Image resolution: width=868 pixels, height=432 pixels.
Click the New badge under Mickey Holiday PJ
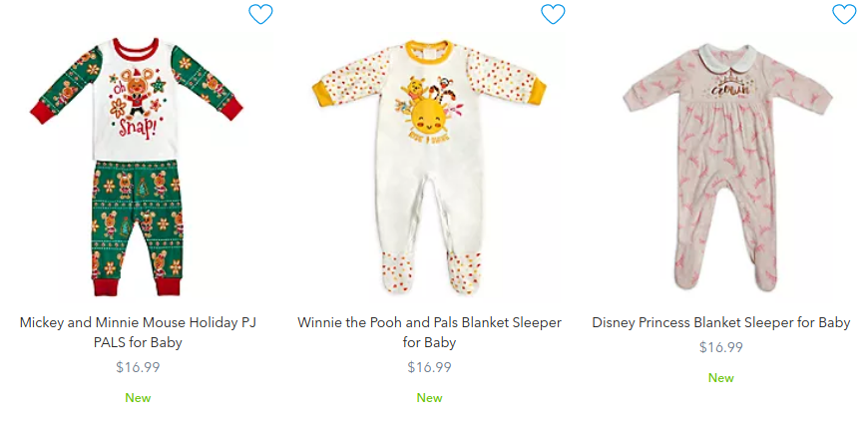point(138,398)
